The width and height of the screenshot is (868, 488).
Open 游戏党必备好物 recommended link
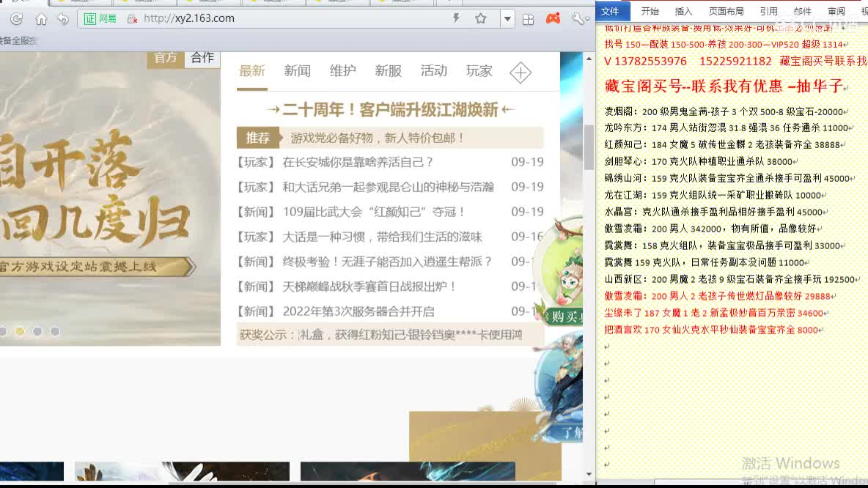tap(377, 138)
